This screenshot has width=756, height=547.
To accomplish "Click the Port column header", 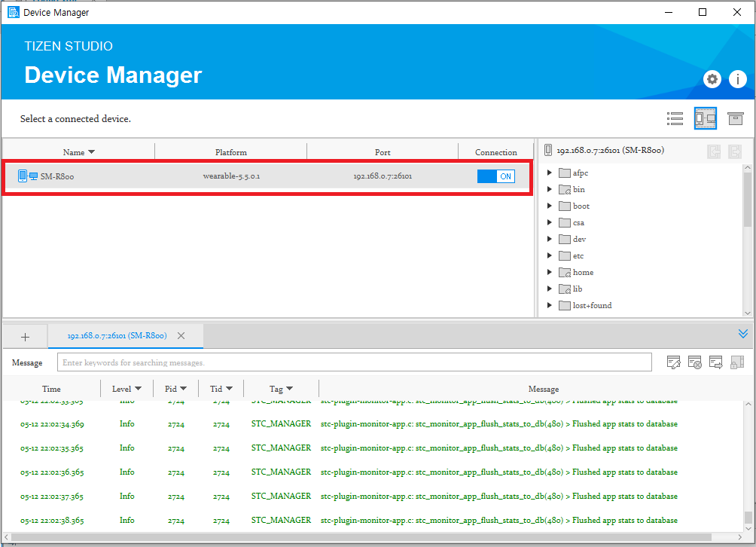I will pos(383,152).
